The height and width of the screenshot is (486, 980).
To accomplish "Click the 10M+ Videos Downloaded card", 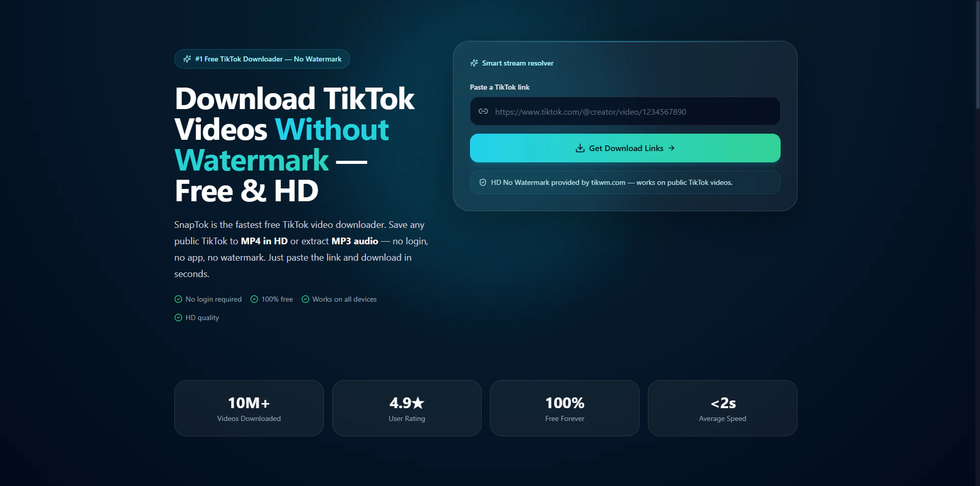I will (249, 408).
